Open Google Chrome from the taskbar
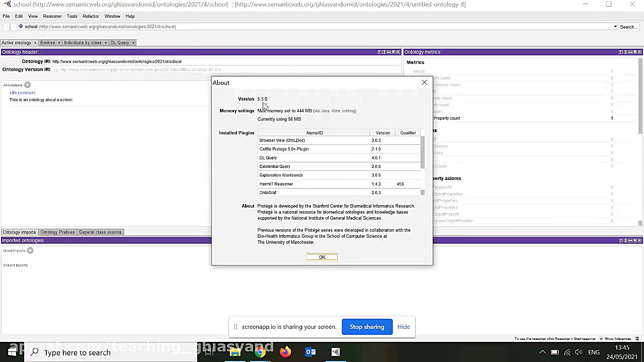Image resolution: width=644 pixels, height=362 pixels. coord(260,352)
